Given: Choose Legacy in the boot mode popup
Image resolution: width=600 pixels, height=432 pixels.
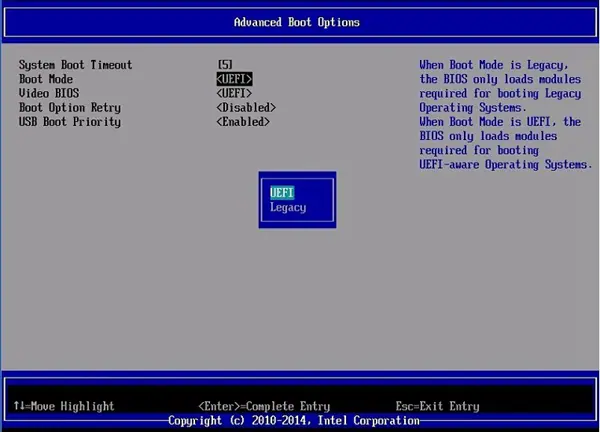Looking at the screenshot, I should 288,207.
